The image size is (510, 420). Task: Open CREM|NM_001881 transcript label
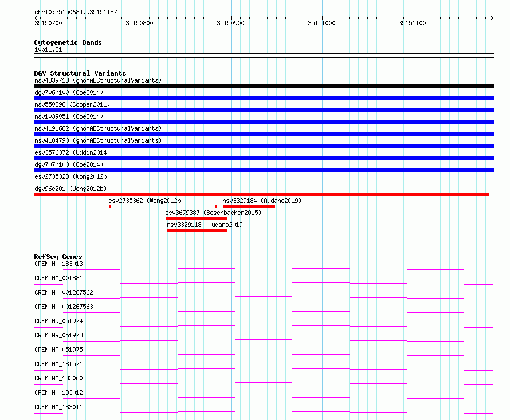click(58, 278)
